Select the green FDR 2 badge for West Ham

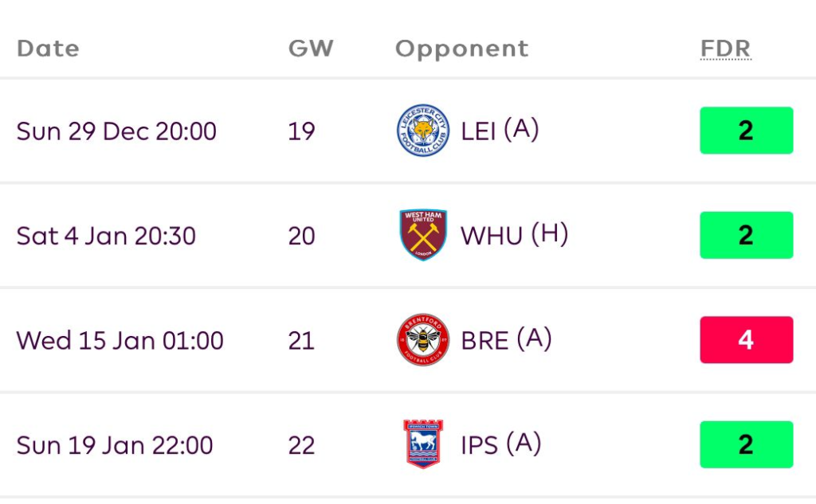coord(746,236)
